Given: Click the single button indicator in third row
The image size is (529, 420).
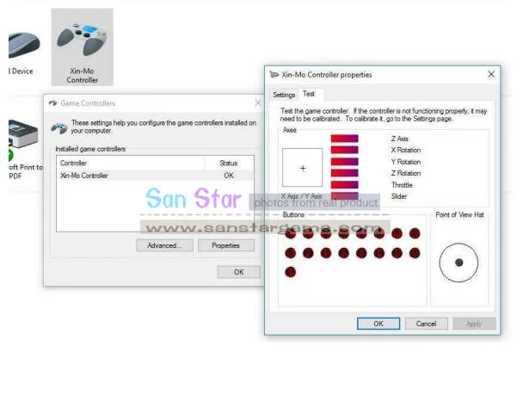Looking at the screenshot, I should pos(290,272).
